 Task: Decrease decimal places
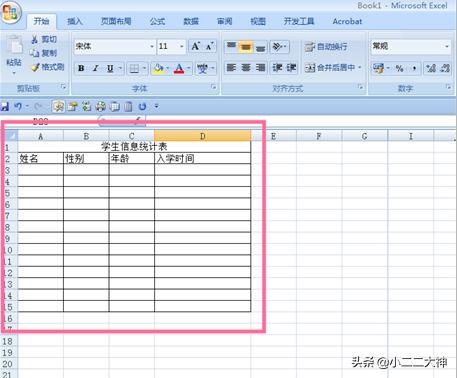tap(445, 69)
